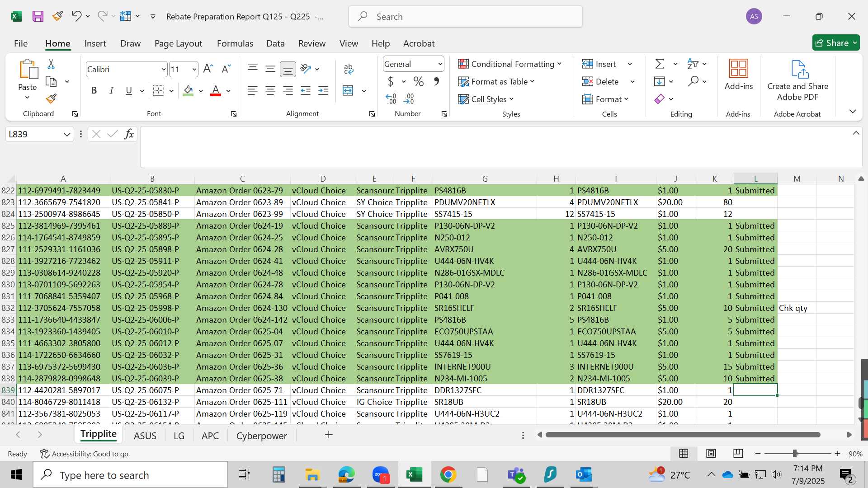Decrease font size with the smaller A icon
Viewport: 868px width, 488px height.
(x=226, y=69)
